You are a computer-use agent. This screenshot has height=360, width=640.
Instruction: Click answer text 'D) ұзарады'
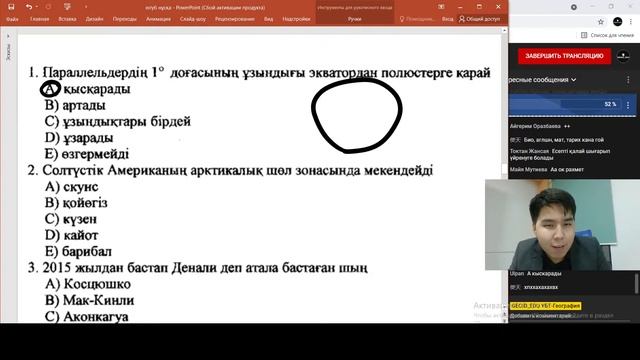point(79,138)
